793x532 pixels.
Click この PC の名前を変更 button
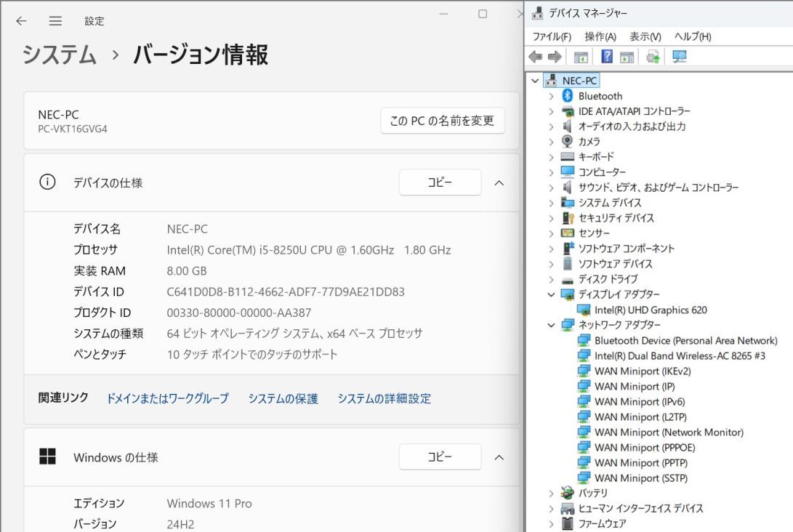point(443,121)
